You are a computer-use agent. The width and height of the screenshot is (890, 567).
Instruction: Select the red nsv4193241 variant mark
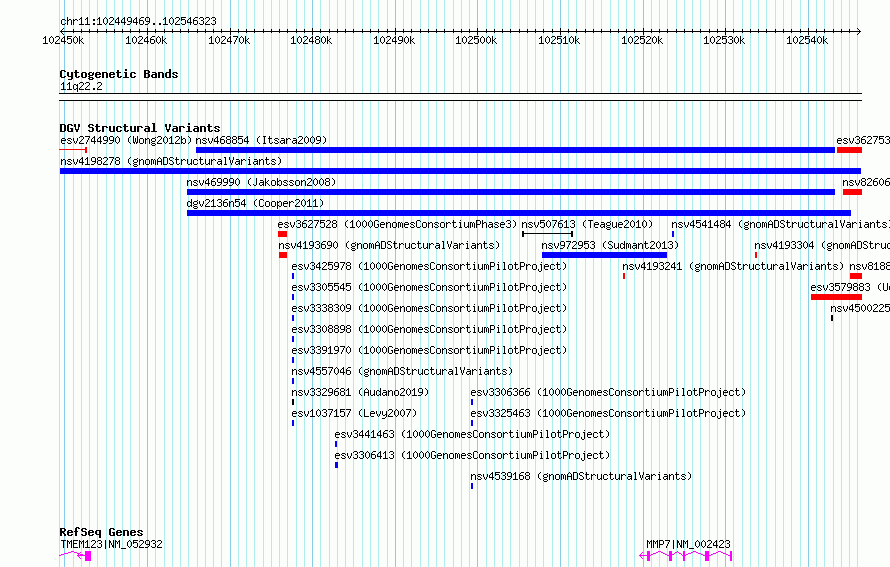624,276
